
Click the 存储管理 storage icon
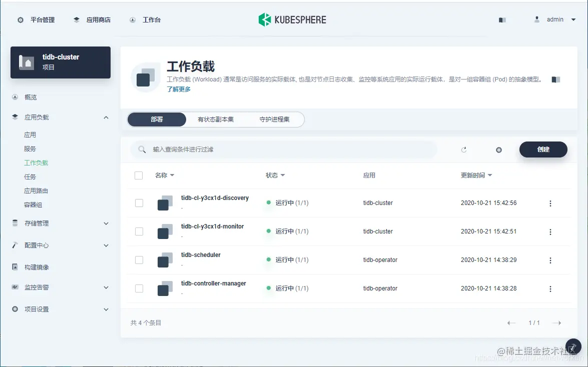pos(15,223)
